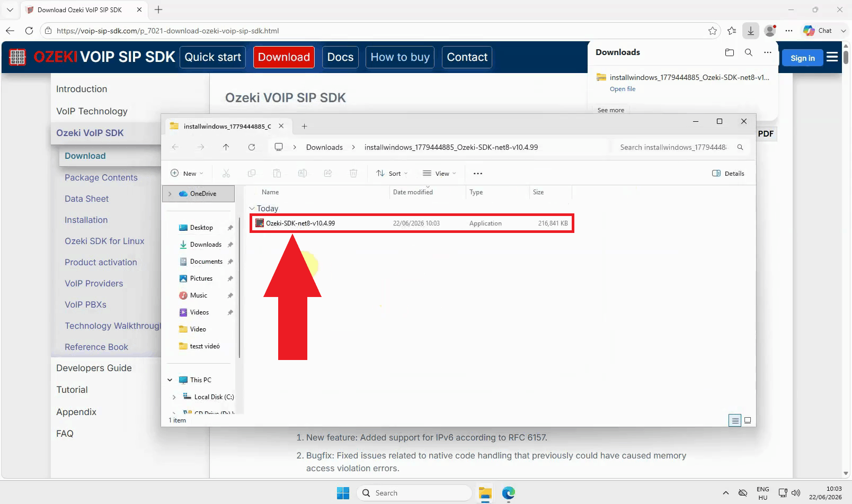The image size is (852, 504).
Task: Click the Open file link
Action: 623,89
